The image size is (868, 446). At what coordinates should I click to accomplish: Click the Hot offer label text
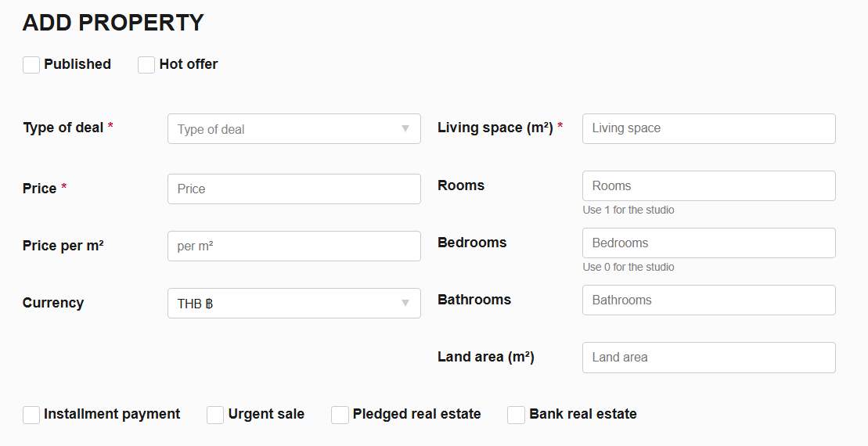coord(189,64)
